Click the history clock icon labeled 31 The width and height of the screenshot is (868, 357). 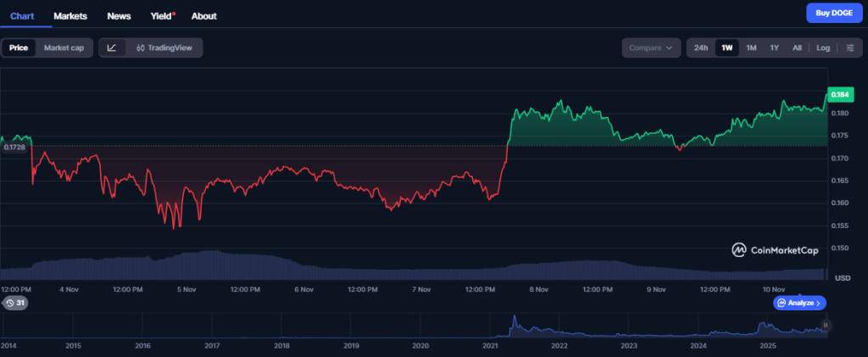tap(16, 303)
